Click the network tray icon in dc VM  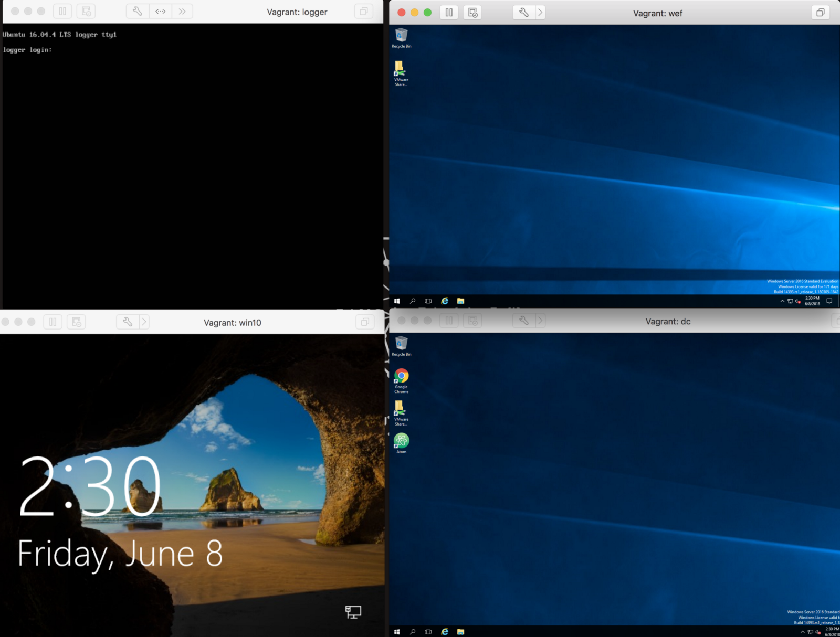tap(810, 632)
